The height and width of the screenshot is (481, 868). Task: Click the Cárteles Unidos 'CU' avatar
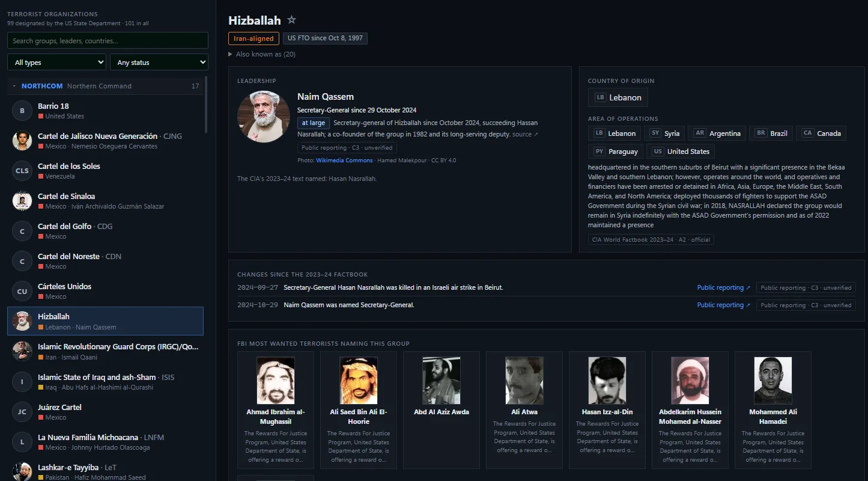pos(22,291)
